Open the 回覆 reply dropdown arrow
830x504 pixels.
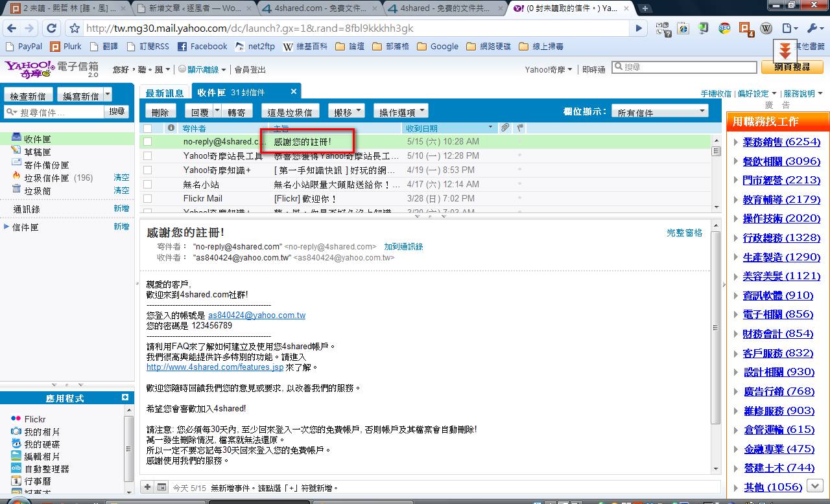click(217, 111)
